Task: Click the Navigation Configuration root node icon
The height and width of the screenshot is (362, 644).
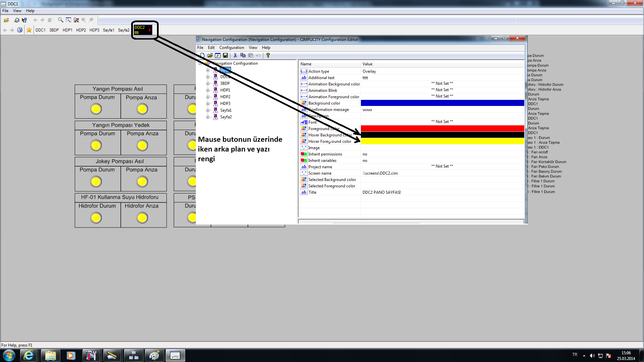Action: (208, 63)
